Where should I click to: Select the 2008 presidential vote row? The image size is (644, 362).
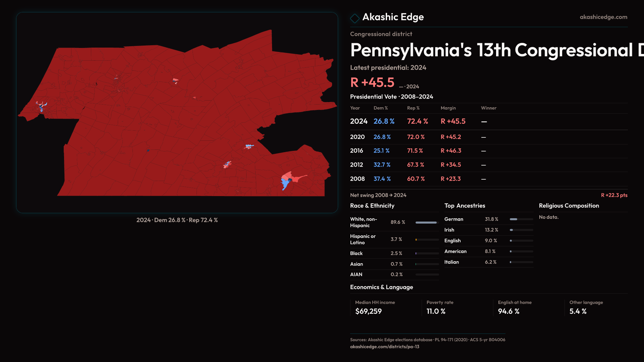[357, 179]
